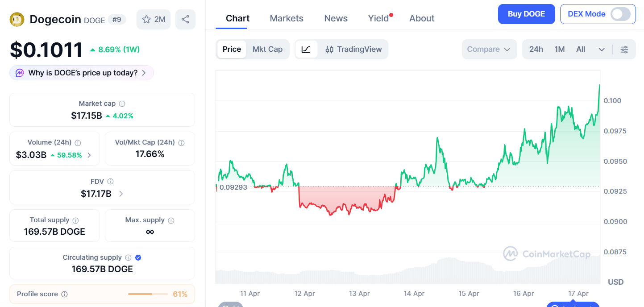Screen dimensions: 644x307
Task: Click the 8.69% (1W) price change
Action: pyautogui.click(x=115, y=50)
